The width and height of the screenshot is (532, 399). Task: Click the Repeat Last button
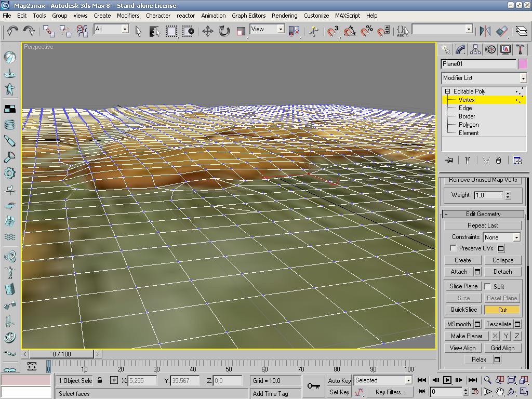pyautogui.click(x=483, y=225)
